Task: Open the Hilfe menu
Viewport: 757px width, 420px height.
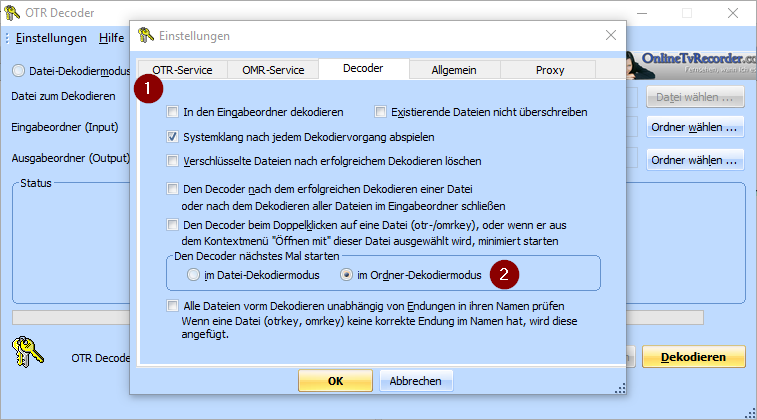Action: [112, 38]
